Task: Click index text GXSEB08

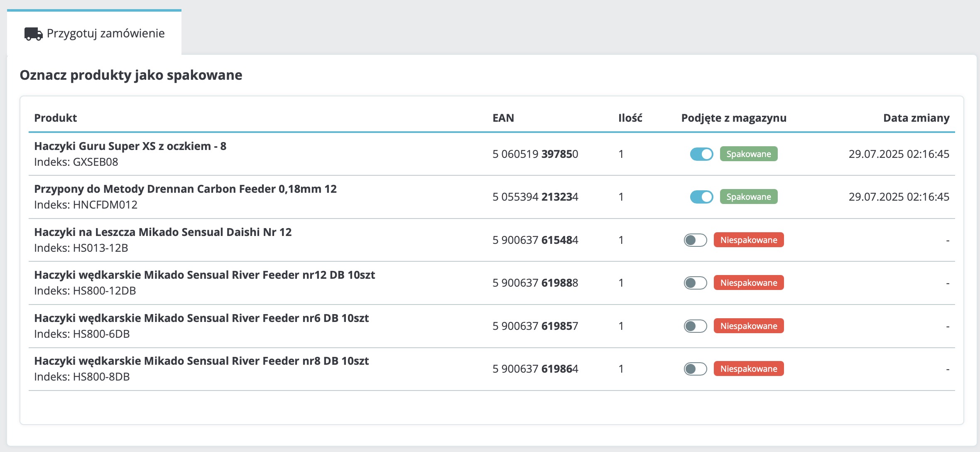Action: tap(96, 162)
